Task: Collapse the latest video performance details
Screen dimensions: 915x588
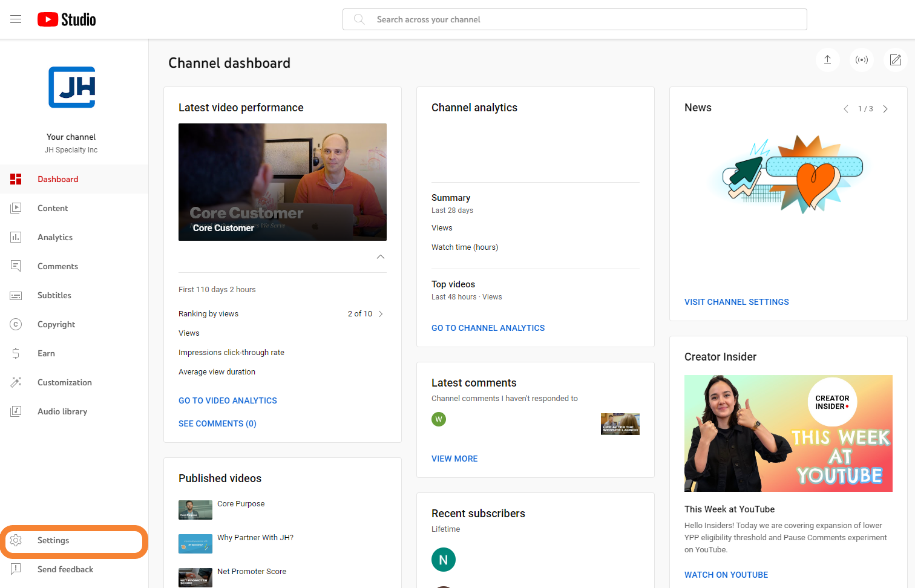Action: click(x=381, y=256)
